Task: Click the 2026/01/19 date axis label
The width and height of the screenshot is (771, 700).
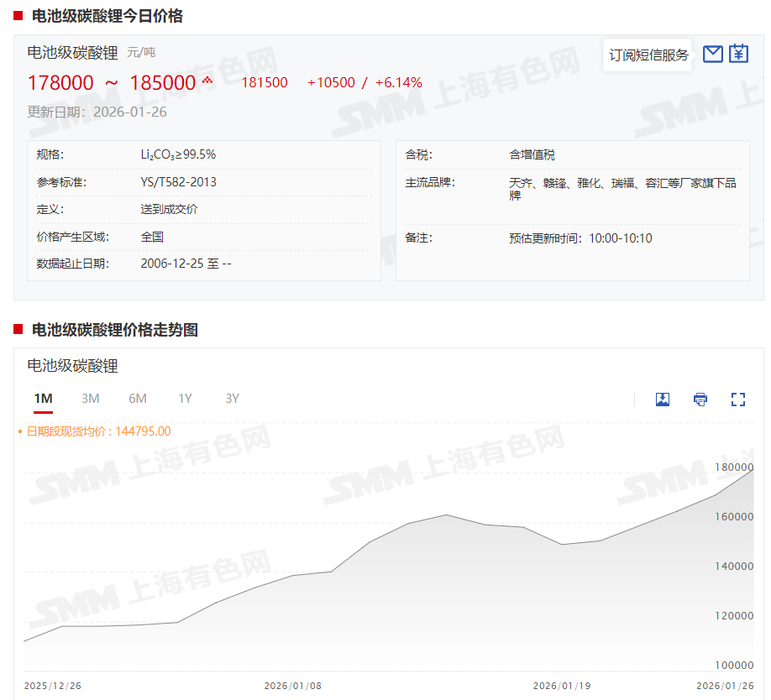Action: (562, 686)
